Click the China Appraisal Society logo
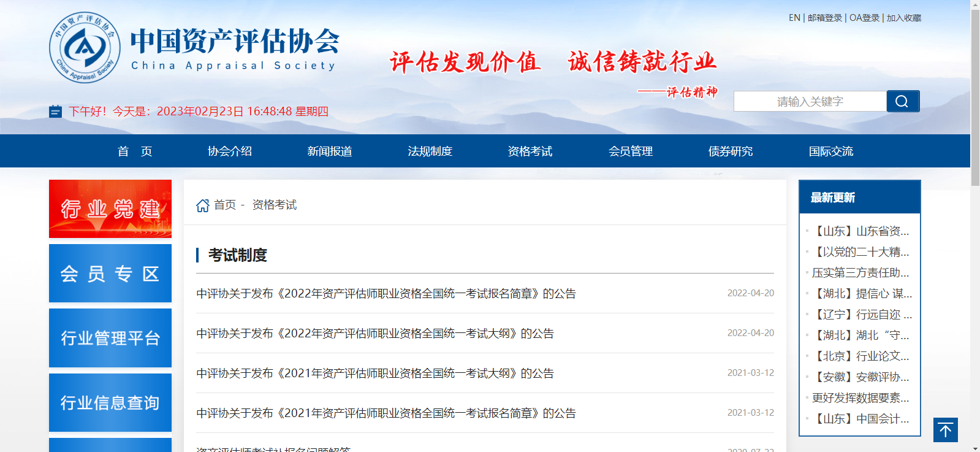Image resolution: width=980 pixels, height=452 pixels. [x=194, y=48]
